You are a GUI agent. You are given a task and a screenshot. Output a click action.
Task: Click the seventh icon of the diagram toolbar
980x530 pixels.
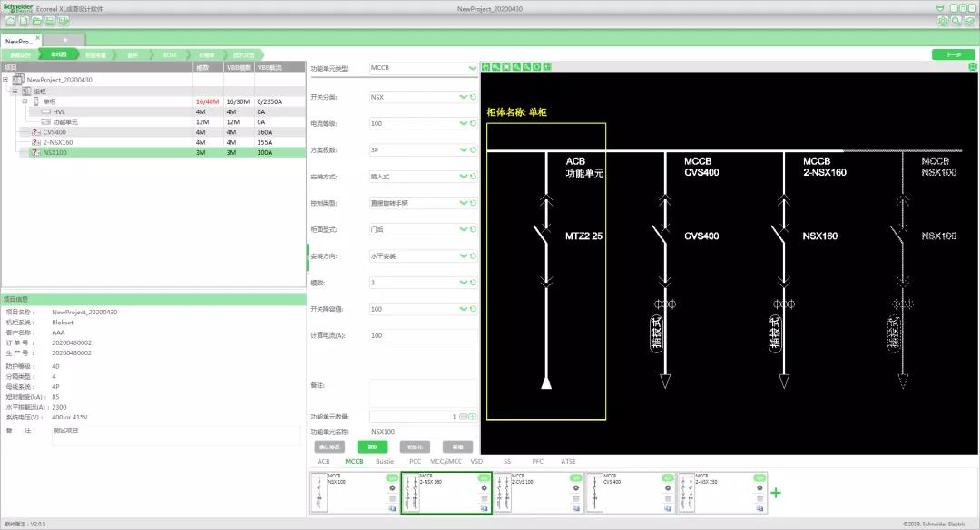548,67
